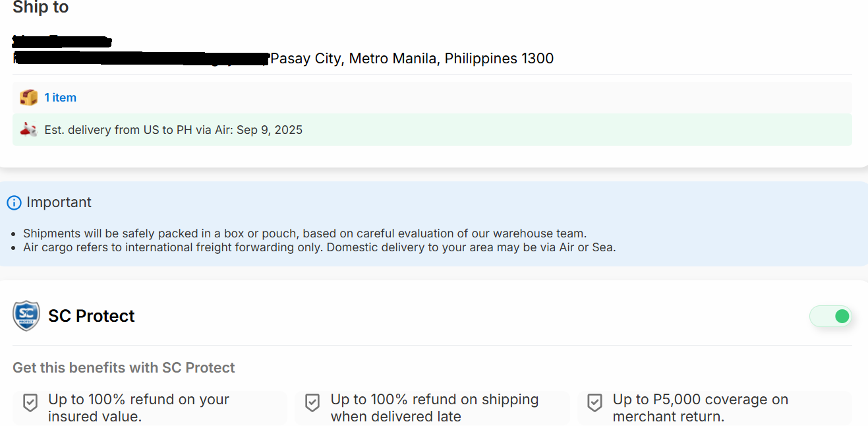Click the bullet about air cargo forwarding
The width and height of the screenshot is (868, 426).
coord(319,248)
